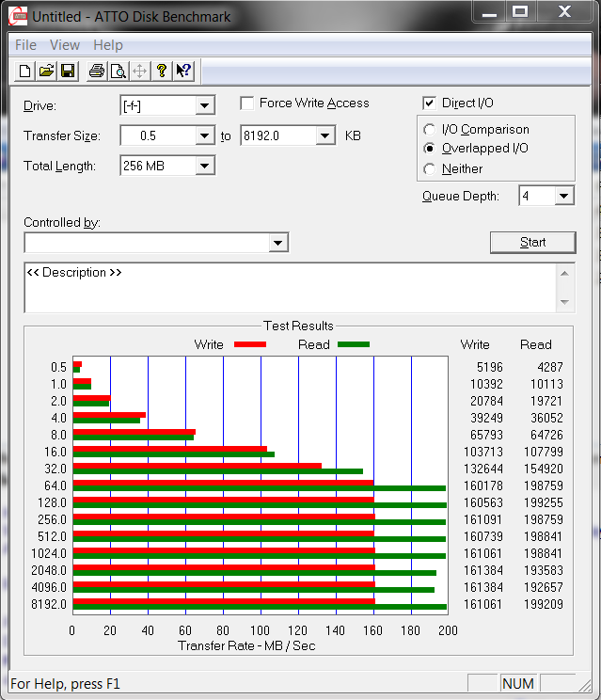Image resolution: width=601 pixels, height=700 pixels.
Task: Click the Save floppy disk icon
Action: 68,71
